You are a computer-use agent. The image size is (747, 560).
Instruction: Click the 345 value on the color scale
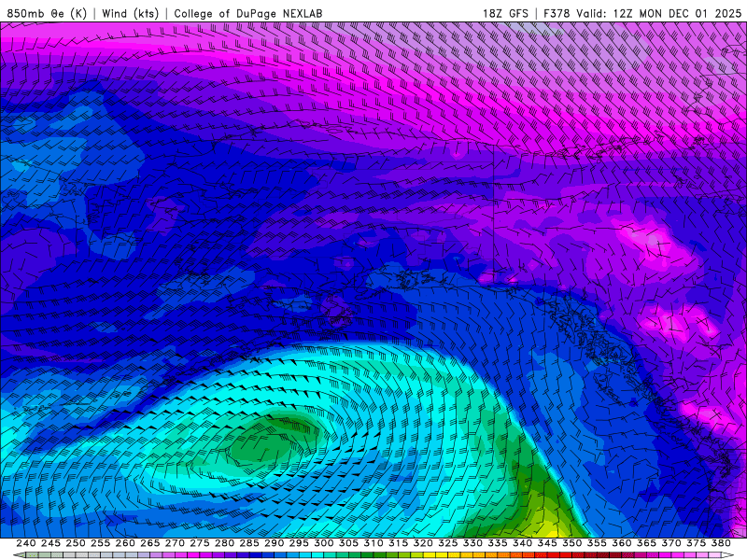pyautogui.click(x=547, y=543)
